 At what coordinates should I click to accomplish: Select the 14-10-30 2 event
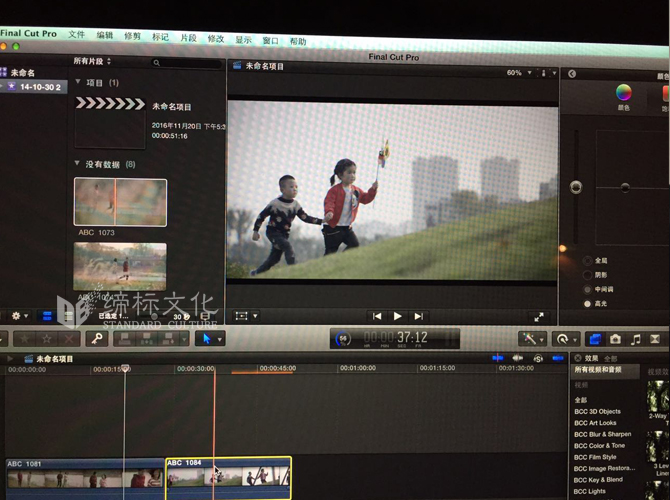[34, 87]
